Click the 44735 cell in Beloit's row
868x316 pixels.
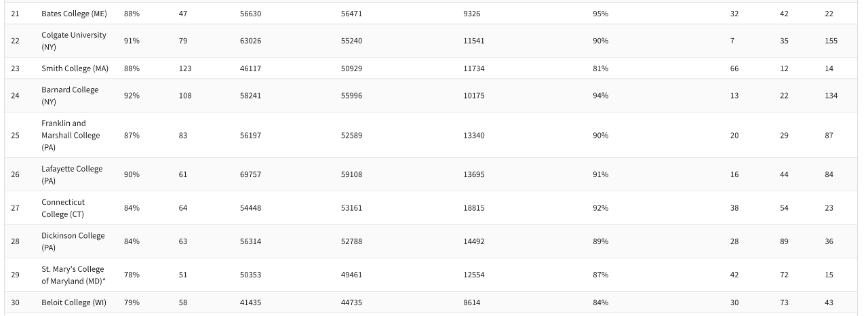click(351, 302)
